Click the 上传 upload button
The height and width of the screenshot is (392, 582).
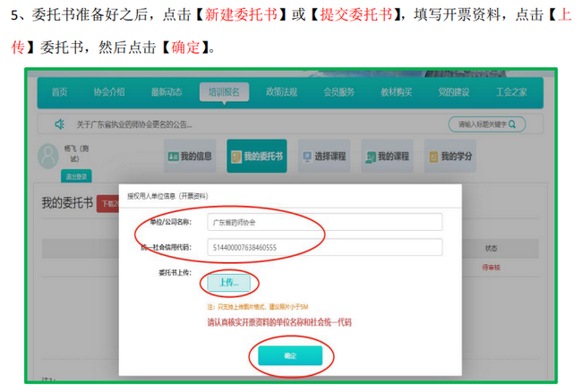(228, 283)
